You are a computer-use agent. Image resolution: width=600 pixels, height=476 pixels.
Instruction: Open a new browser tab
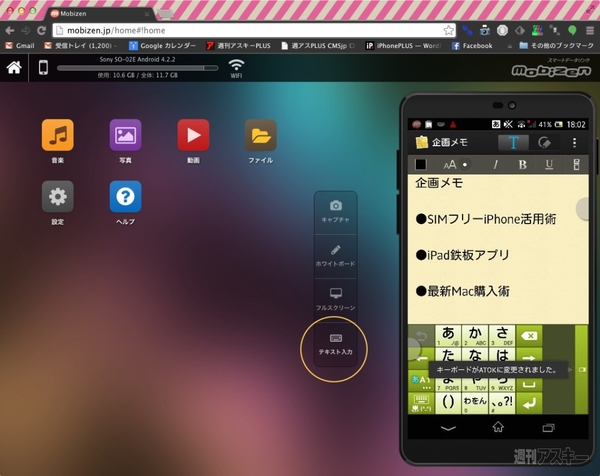pyautogui.click(x=165, y=14)
